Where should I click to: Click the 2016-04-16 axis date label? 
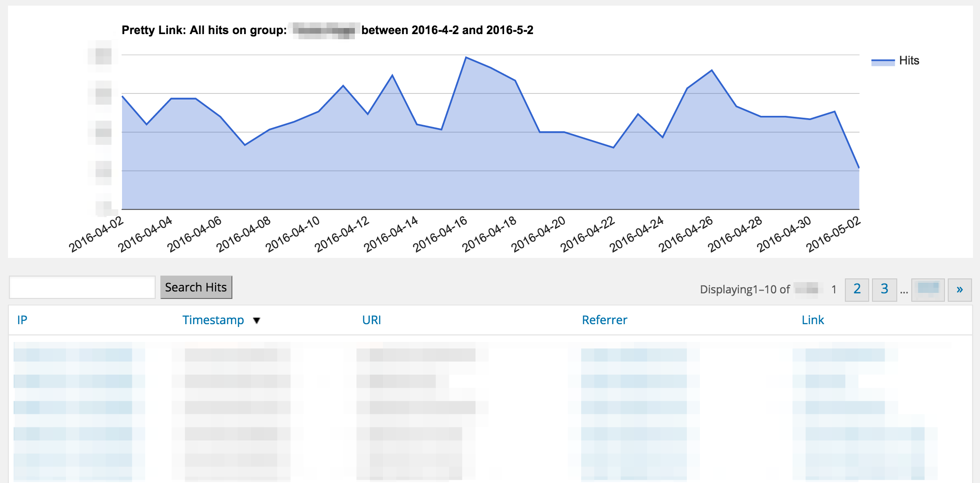pos(440,234)
